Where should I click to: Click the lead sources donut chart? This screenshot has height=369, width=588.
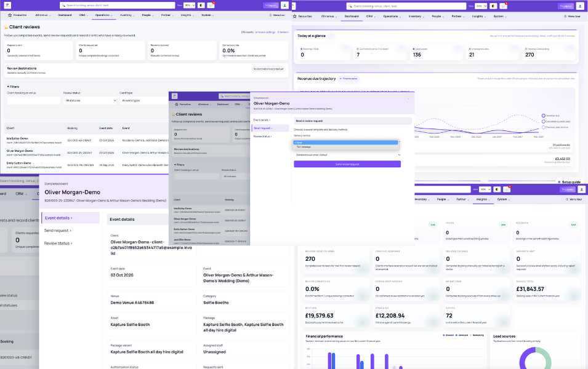[x=536, y=359]
